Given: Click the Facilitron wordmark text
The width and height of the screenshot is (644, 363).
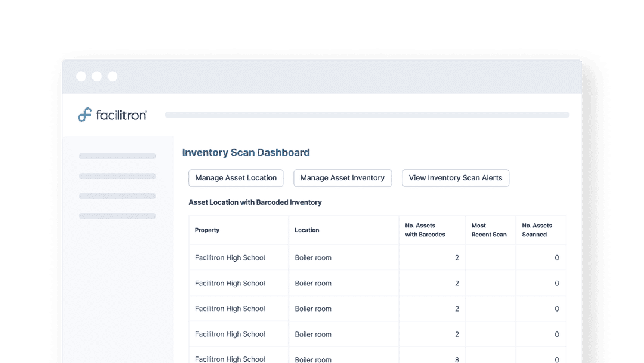Looking at the screenshot, I should tap(121, 115).
